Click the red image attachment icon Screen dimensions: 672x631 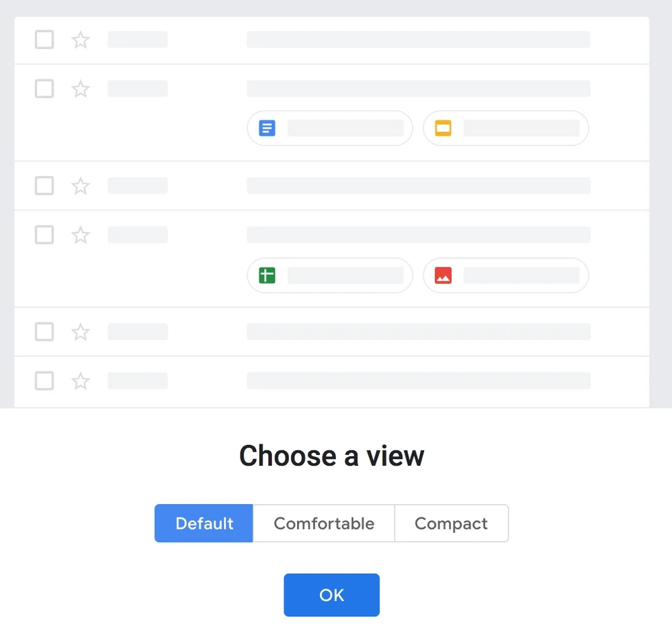pyautogui.click(x=443, y=275)
